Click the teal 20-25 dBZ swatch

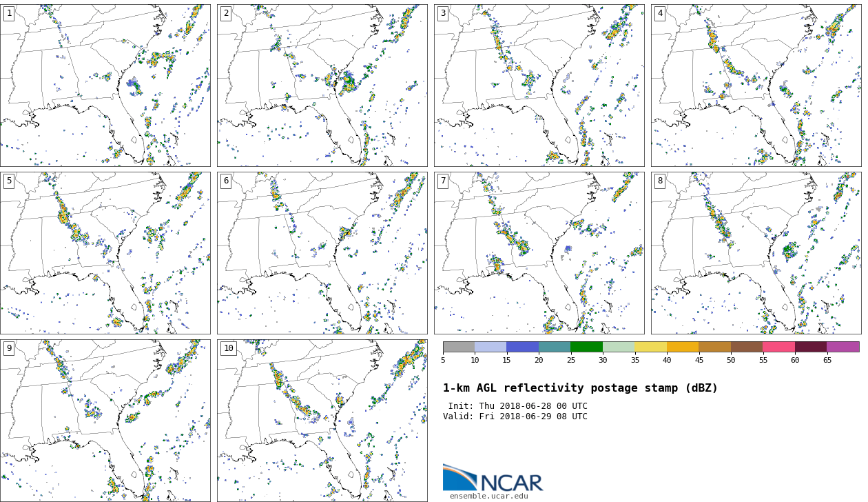pos(555,347)
